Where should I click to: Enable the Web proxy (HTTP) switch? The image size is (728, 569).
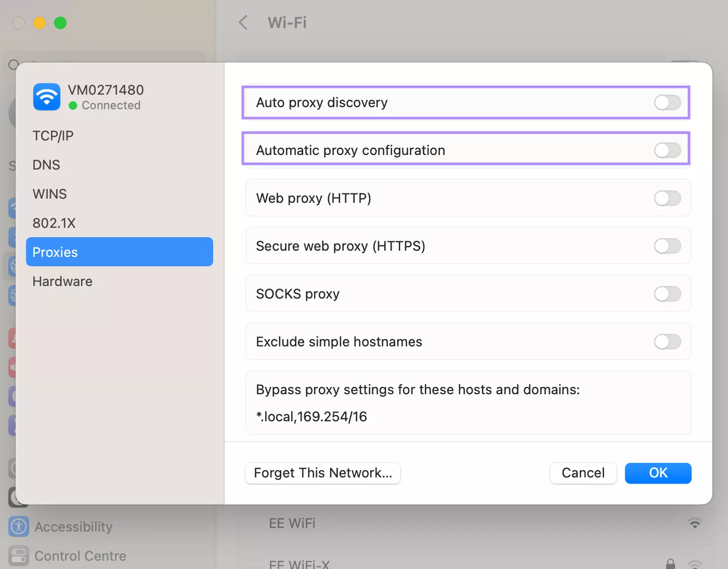667,198
